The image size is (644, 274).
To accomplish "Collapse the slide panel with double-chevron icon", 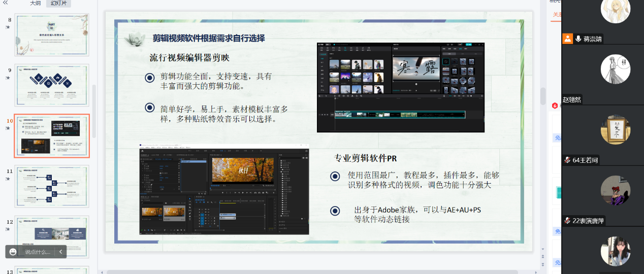I will click(6, 3).
